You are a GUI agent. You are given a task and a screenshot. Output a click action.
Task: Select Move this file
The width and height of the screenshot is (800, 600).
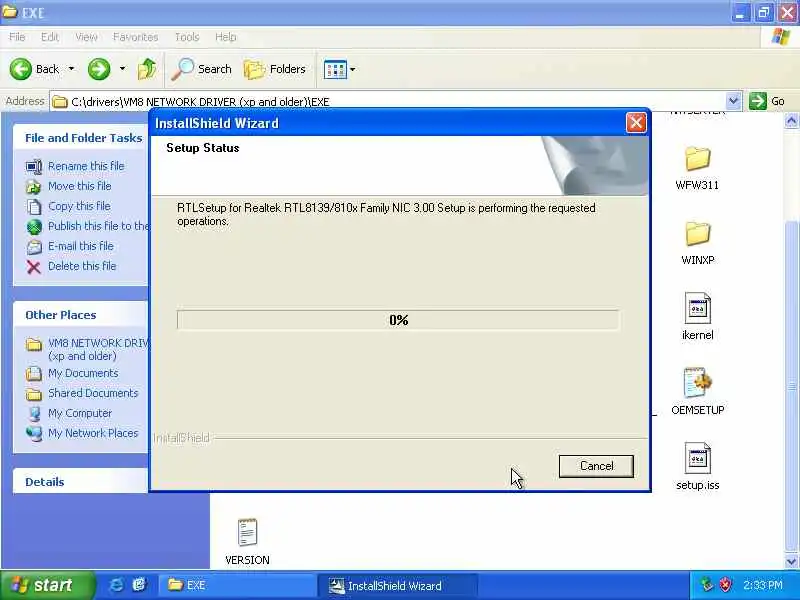tap(80, 186)
